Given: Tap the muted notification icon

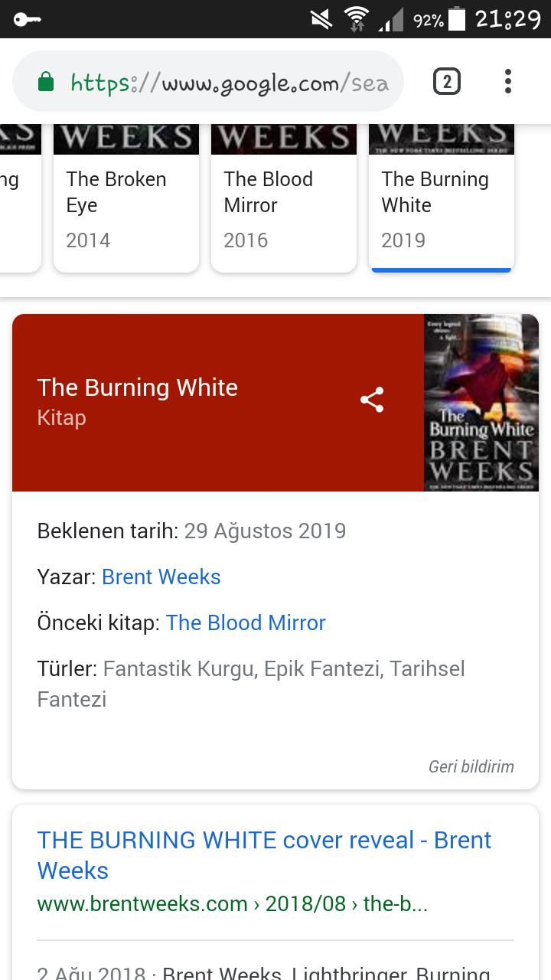Looking at the screenshot, I should 321,18.
